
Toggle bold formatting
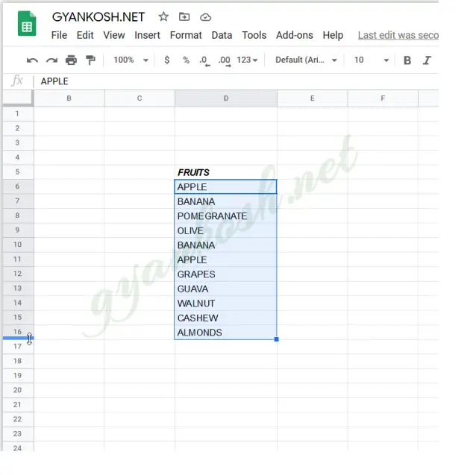click(407, 60)
